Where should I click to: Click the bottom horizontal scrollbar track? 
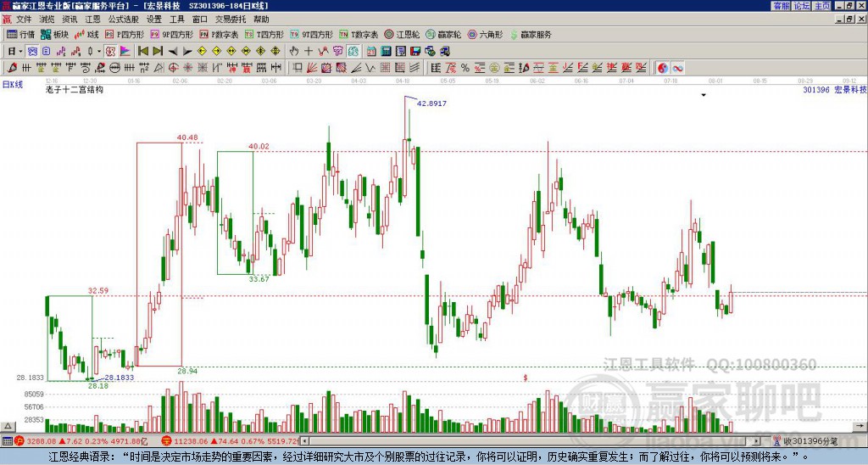529,441
